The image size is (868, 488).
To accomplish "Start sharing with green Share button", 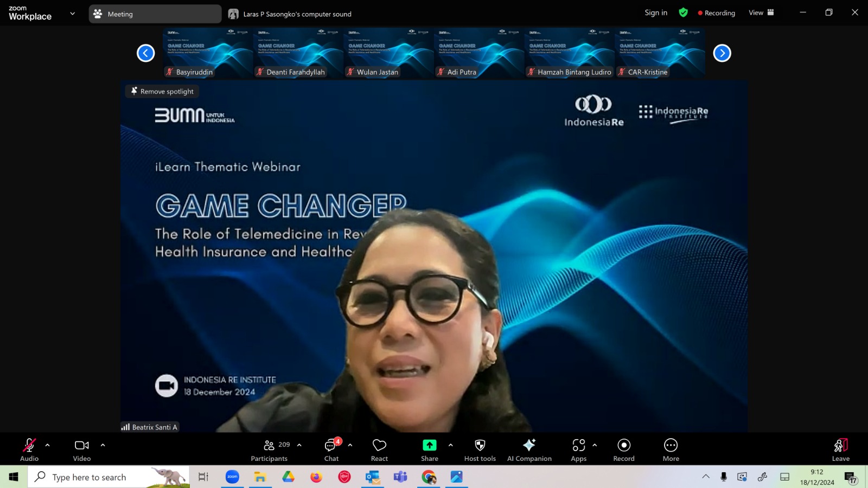I will point(429,450).
